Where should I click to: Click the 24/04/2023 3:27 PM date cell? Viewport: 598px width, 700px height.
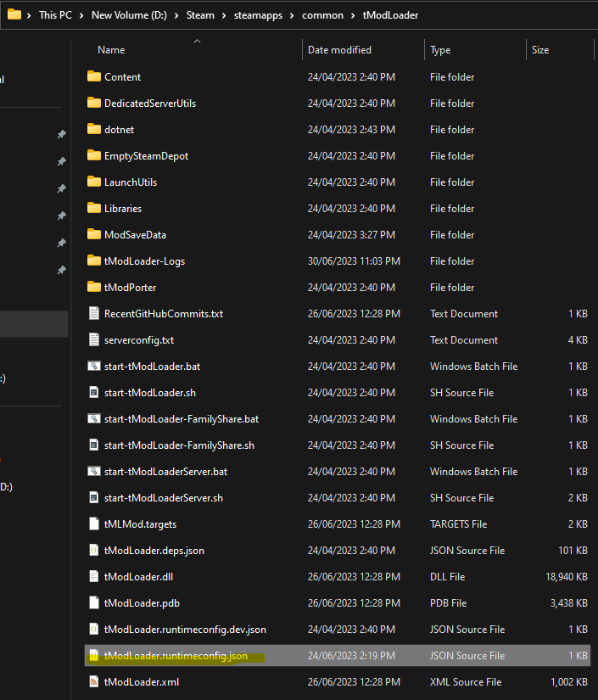coord(351,234)
